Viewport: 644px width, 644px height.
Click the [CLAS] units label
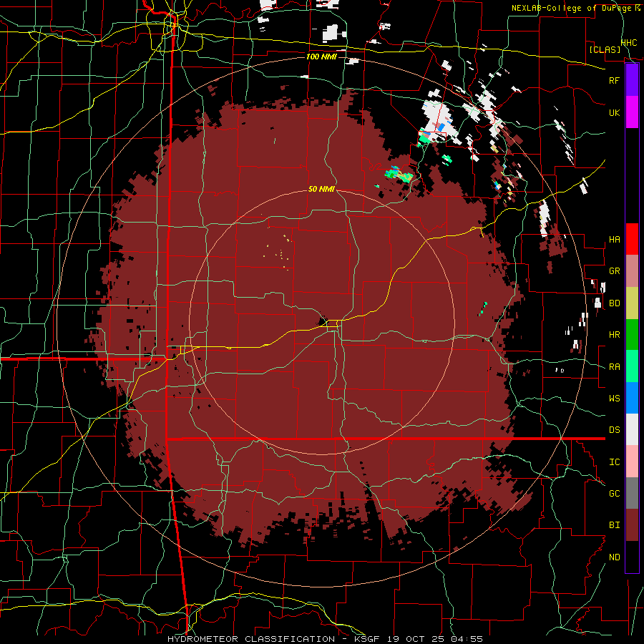[605, 49]
